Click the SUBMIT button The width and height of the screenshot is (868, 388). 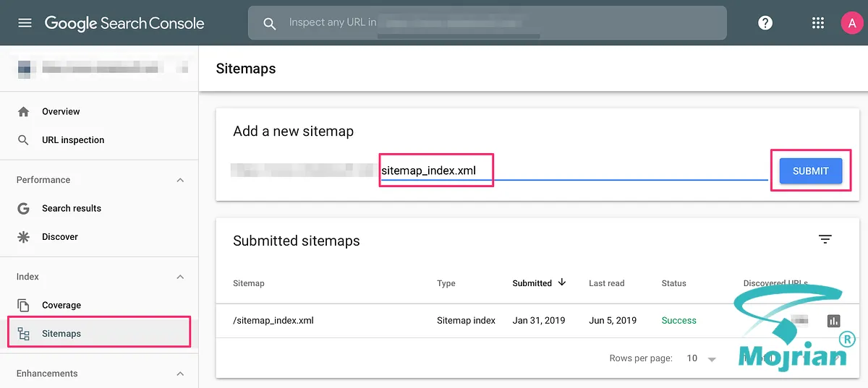[x=811, y=171]
